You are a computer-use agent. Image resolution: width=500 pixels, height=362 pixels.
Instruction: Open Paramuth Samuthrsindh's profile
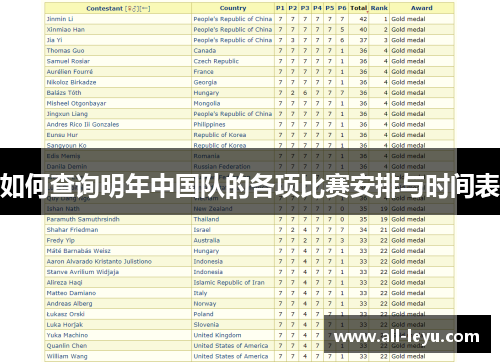83,219
